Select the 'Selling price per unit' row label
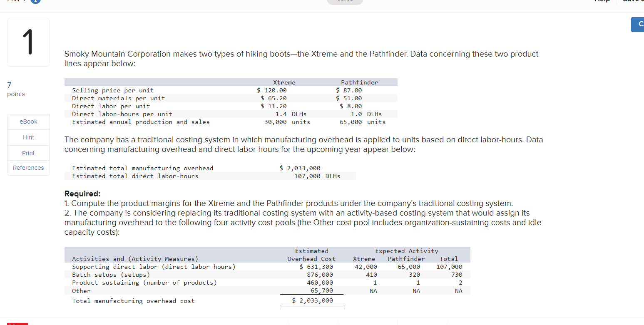The height and width of the screenshot is (325, 644). tap(113, 90)
